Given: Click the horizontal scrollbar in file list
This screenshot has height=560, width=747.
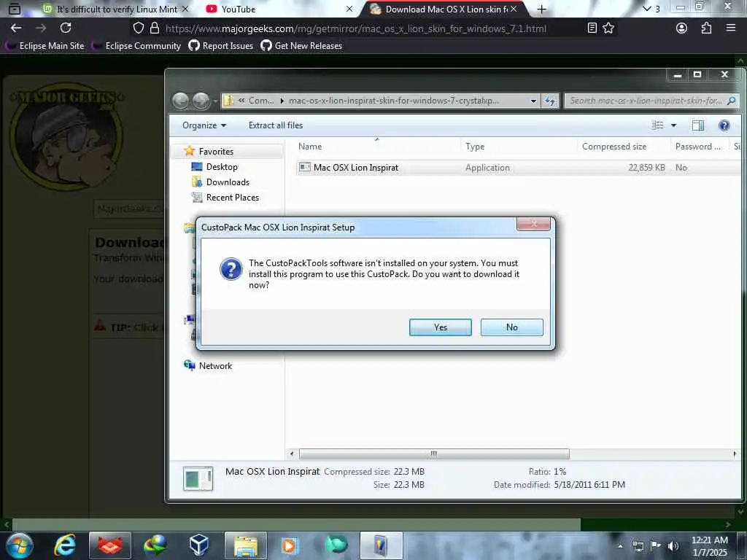Looking at the screenshot, I should 434,454.
